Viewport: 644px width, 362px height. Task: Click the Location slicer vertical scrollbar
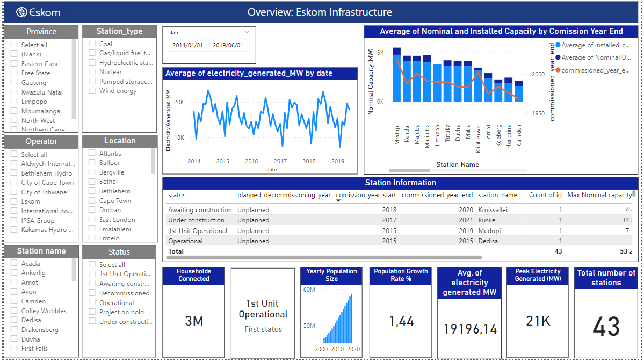[x=153, y=161]
